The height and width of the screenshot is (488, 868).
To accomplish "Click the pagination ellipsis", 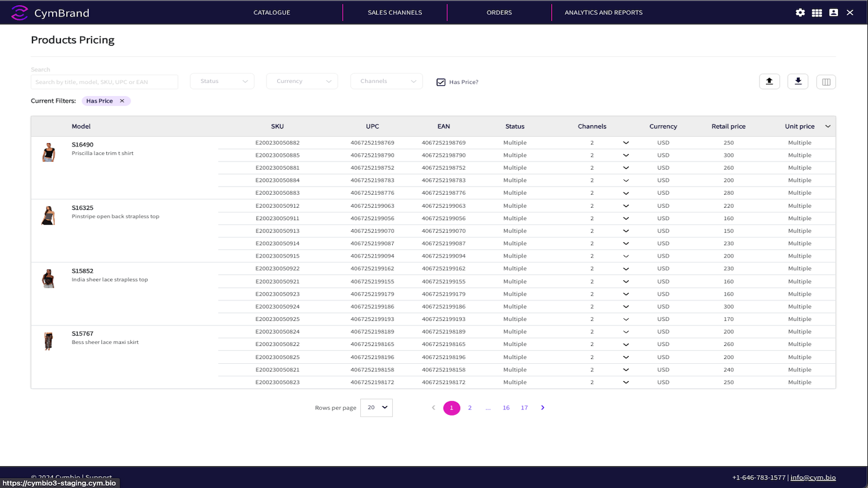I will [488, 408].
